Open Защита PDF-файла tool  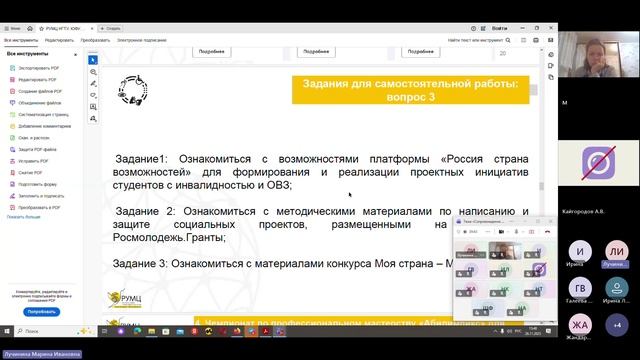33,150
